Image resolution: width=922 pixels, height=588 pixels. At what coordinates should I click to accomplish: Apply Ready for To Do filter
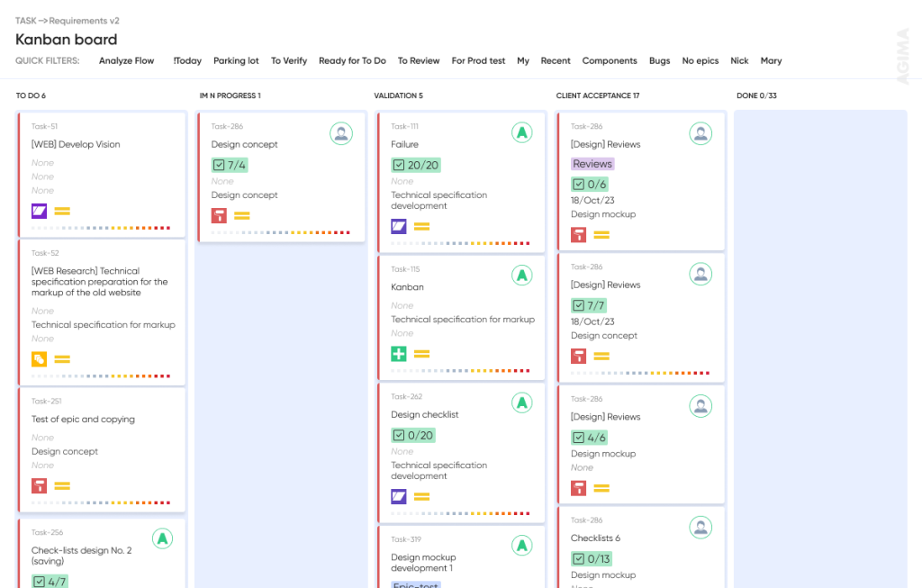pyautogui.click(x=352, y=60)
